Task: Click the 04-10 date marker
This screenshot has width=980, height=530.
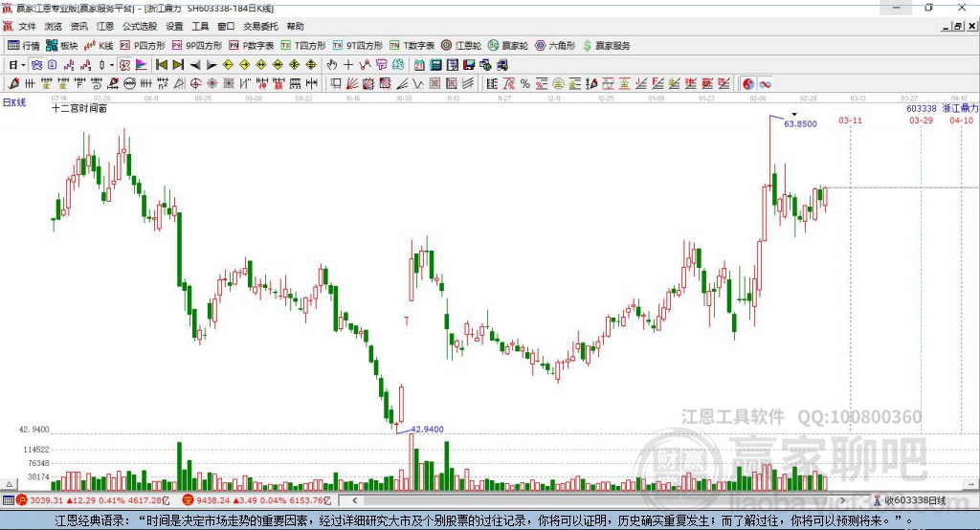Action: click(961, 120)
